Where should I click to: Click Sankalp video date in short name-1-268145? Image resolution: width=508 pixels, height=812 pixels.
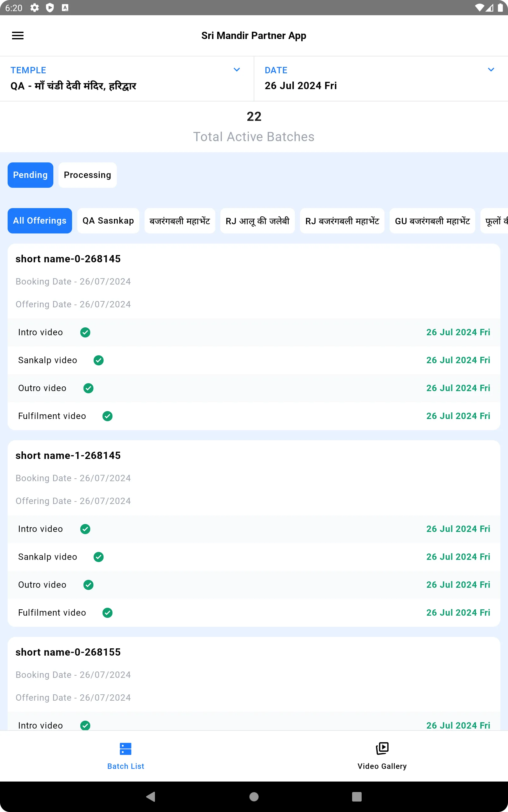click(458, 557)
